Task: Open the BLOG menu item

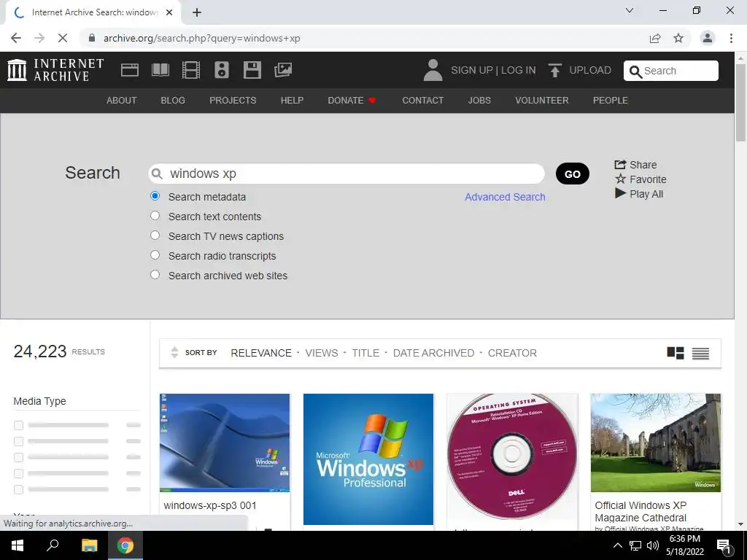Action: tap(173, 101)
